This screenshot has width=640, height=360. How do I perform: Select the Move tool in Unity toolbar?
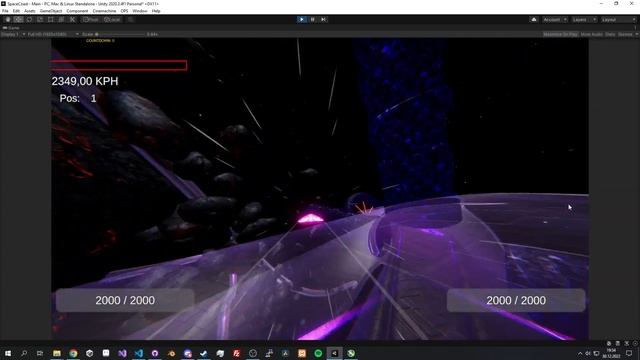coord(18,19)
